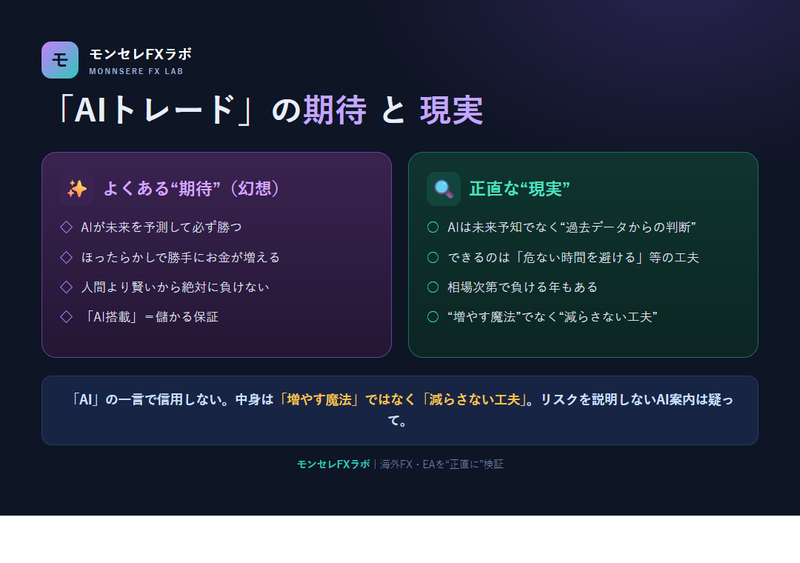Click the diamond bullet before 「AI搭載」＝儲かる保証
This screenshot has height=563, width=800.
coord(66,317)
